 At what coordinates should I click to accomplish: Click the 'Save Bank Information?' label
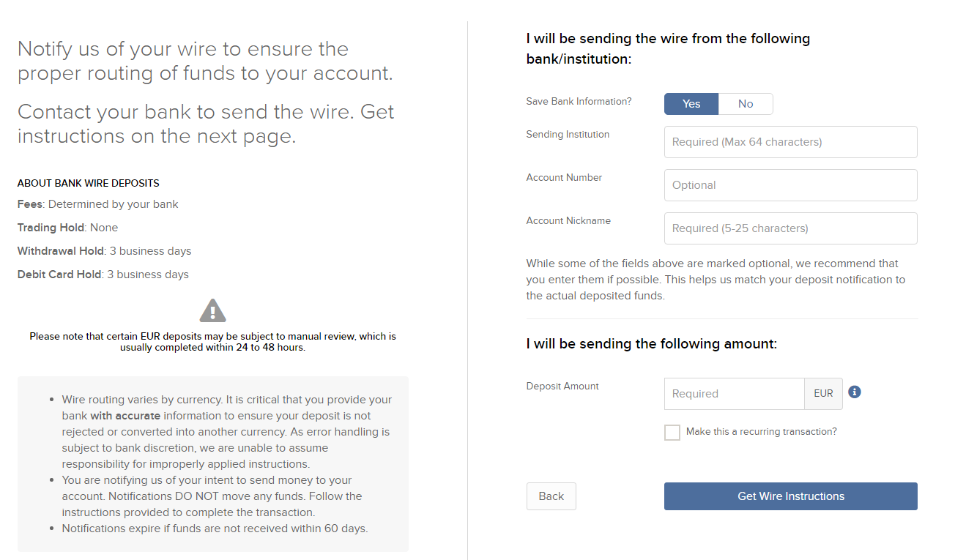[579, 102]
